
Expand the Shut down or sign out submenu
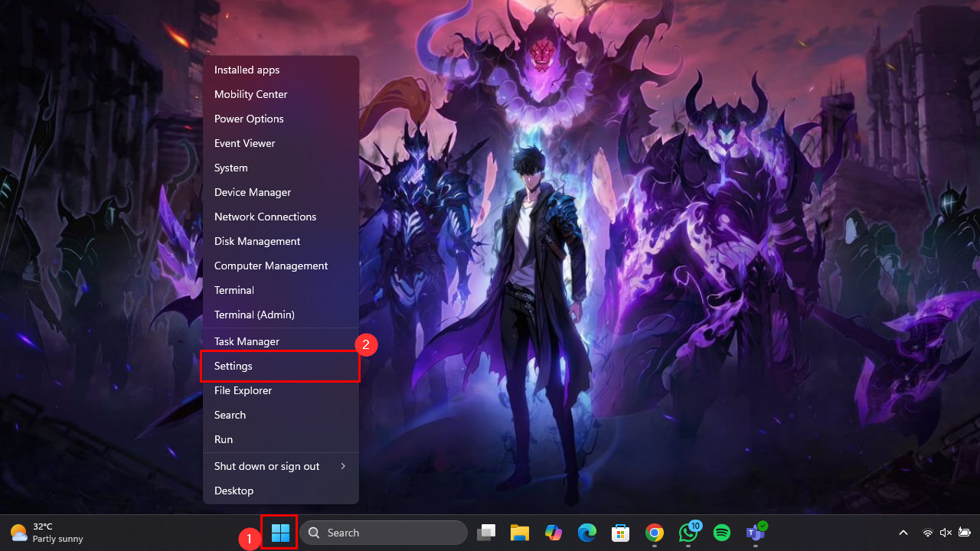coord(280,466)
